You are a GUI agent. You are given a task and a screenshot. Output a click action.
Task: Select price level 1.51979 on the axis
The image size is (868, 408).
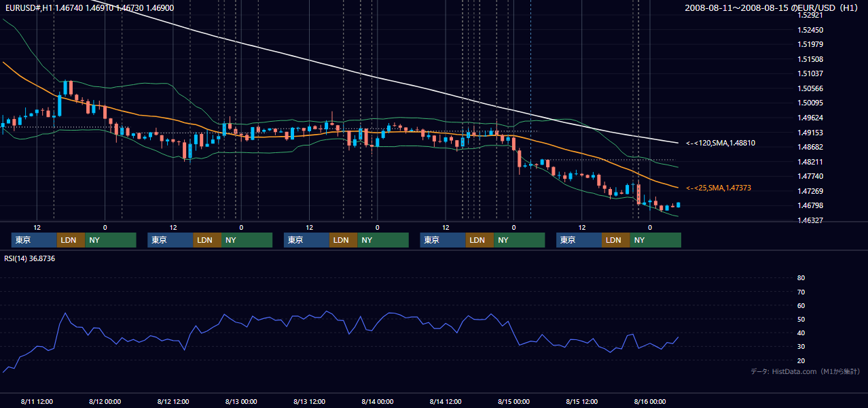(x=810, y=44)
